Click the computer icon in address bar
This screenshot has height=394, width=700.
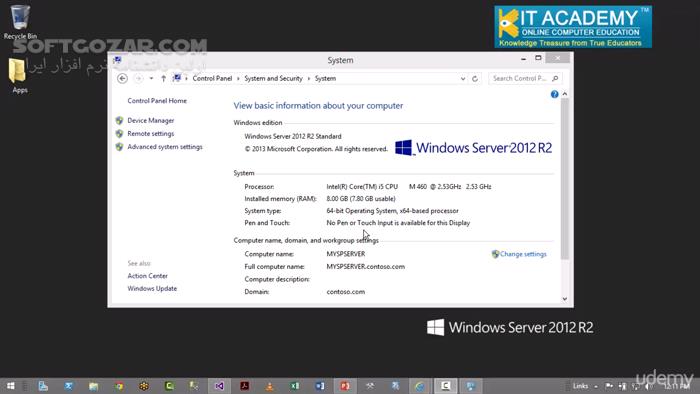[177, 78]
